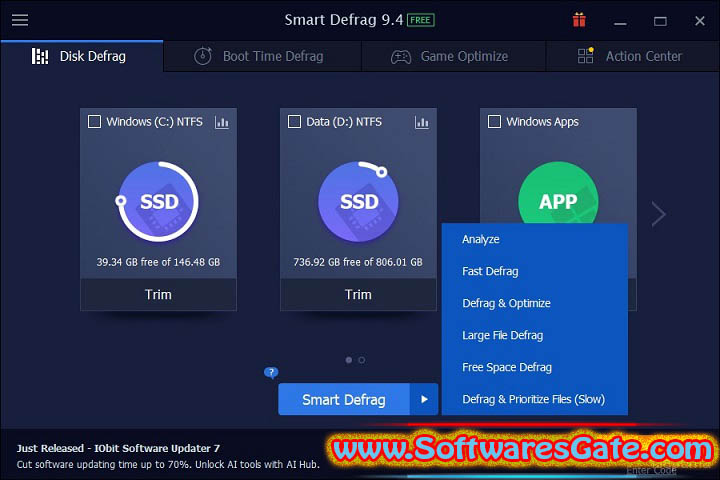
Task: Open disk map chart for Windows (C:)
Action: click(x=222, y=122)
